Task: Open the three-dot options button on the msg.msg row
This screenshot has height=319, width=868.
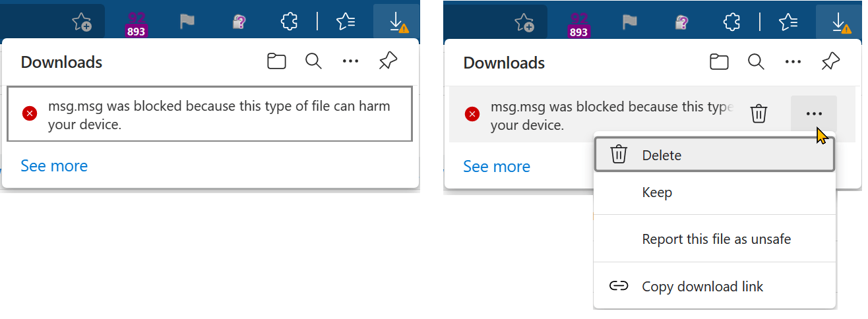Action: pyautogui.click(x=814, y=114)
